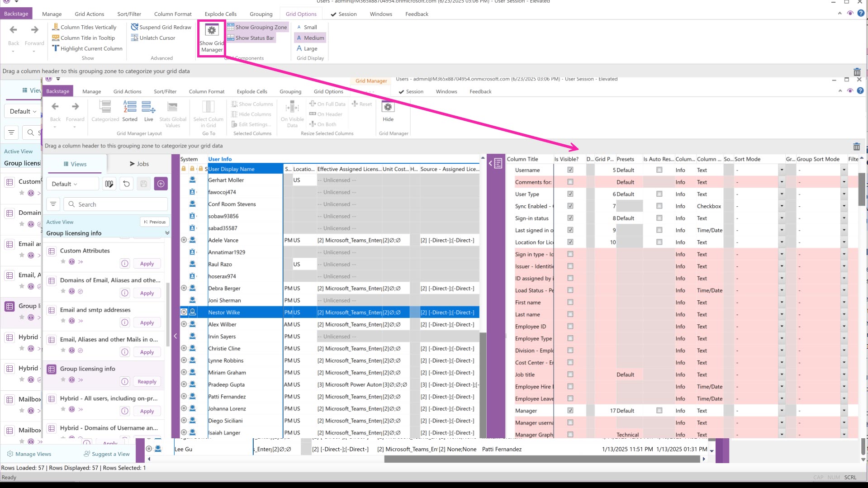This screenshot has width=868, height=488.
Task: Uncheck Is Visible for the Manager row
Action: [x=570, y=411]
